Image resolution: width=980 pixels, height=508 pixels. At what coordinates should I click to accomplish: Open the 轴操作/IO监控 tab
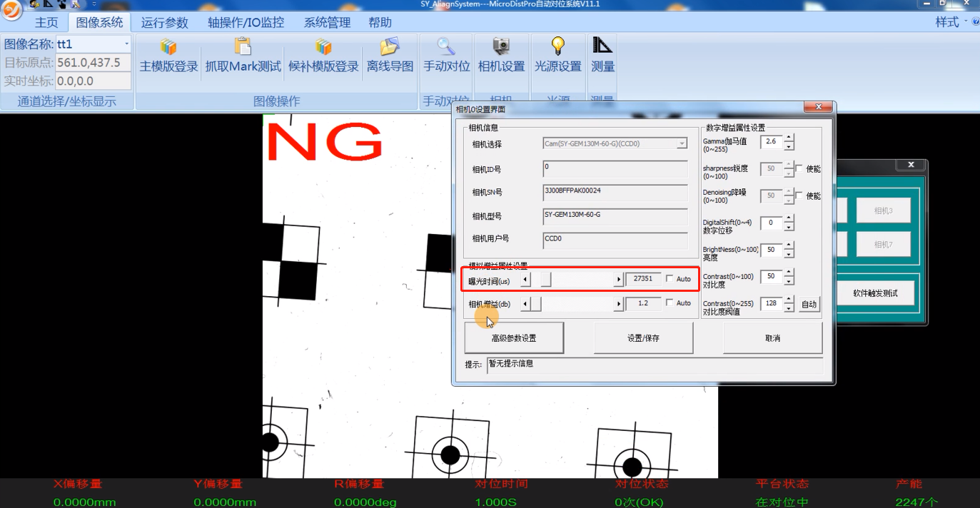(246, 23)
